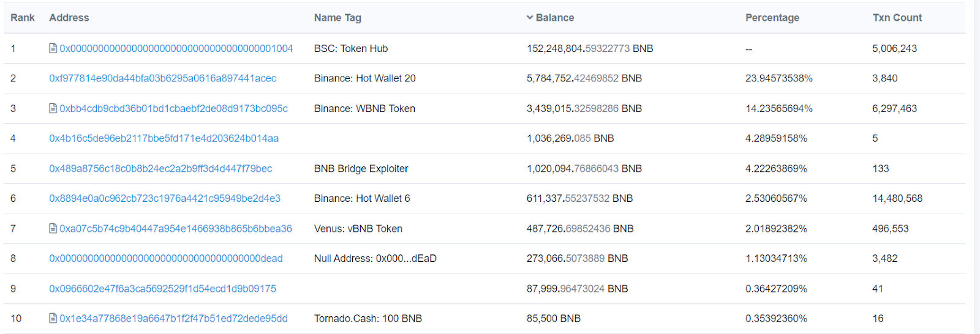
Task: Click percentage 14.23565694%
Action: click(779, 108)
